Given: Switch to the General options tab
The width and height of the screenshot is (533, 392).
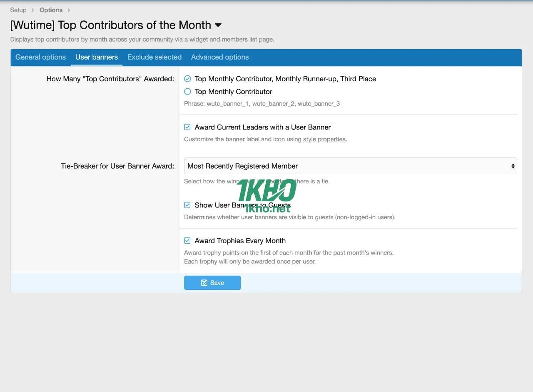Looking at the screenshot, I should pyautogui.click(x=40, y=57).
